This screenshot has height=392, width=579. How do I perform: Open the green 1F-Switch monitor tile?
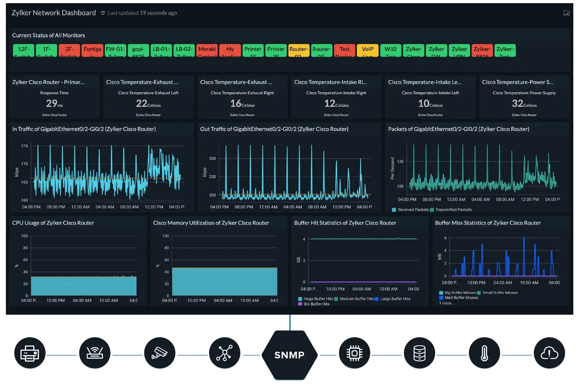tap(47, 51)
